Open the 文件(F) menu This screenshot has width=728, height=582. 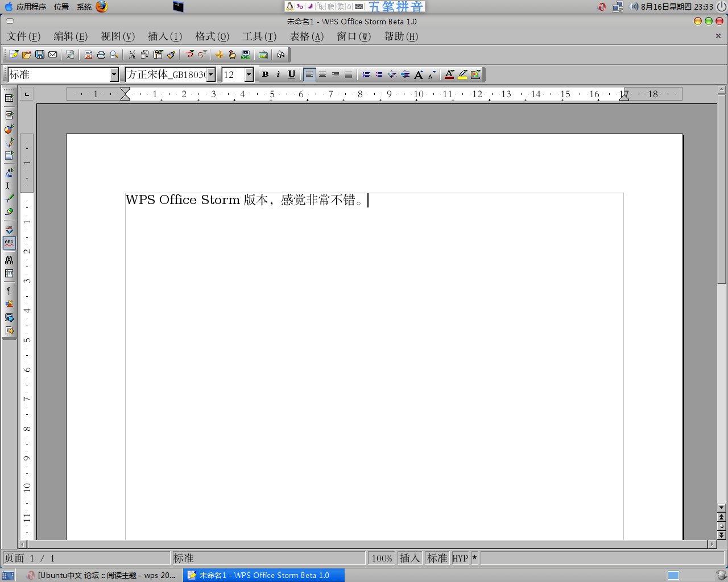click(x=24, y=36)
